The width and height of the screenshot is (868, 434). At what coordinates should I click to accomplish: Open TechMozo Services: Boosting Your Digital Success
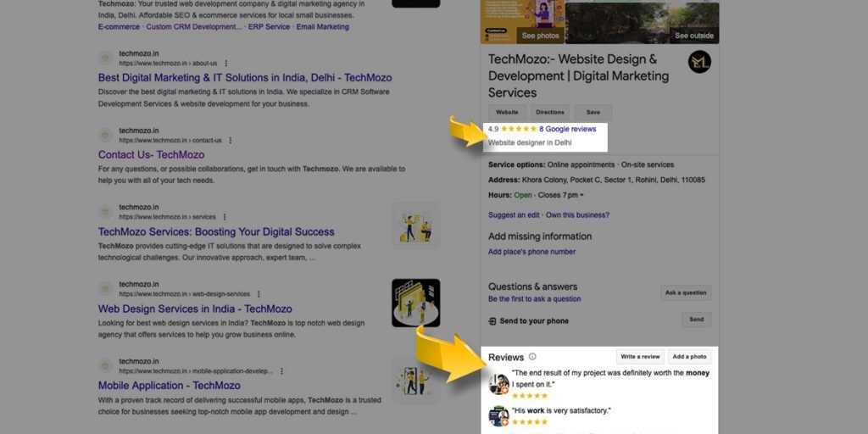tap(216, 231)
